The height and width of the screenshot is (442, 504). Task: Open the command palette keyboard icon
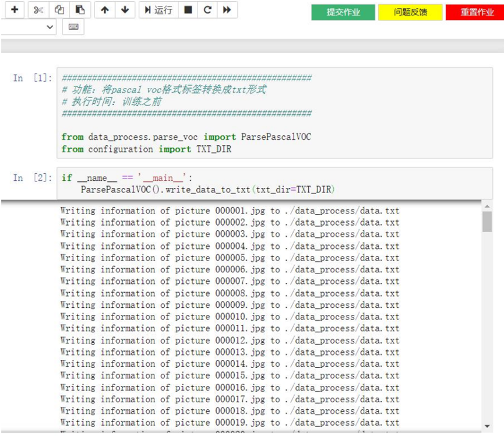tap(73, 27)
